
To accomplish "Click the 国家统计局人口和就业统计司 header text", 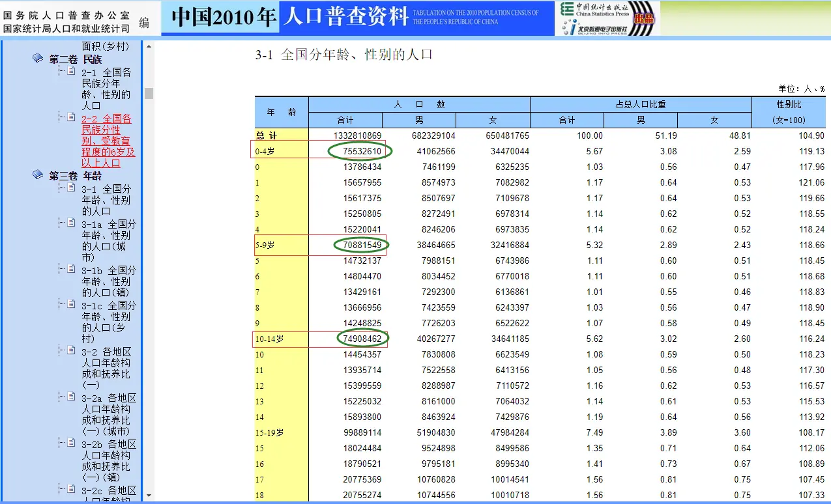I will coord(66,29).
